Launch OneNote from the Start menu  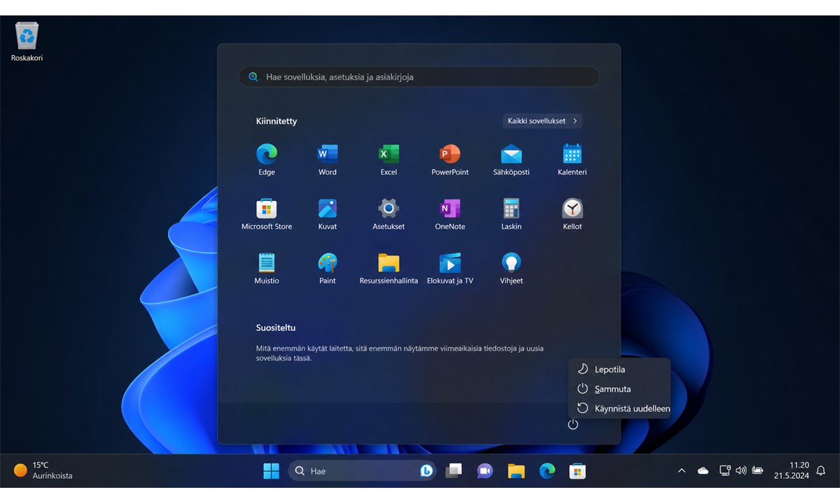click(x=450, y=214)
